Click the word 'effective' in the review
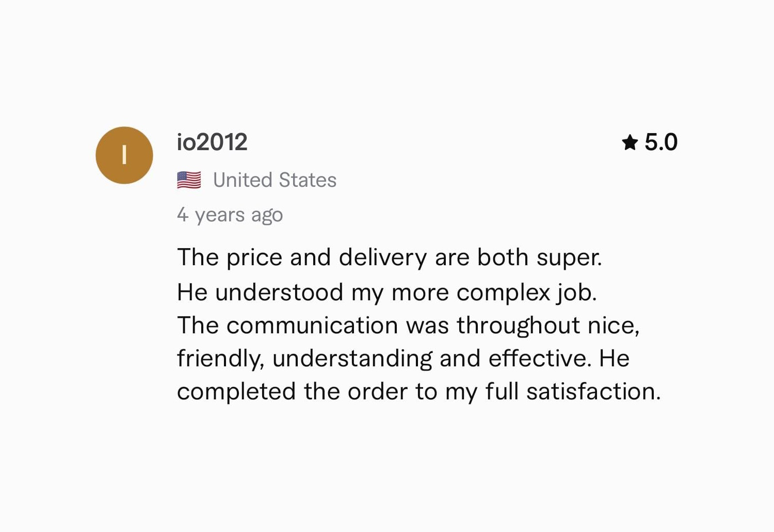The height and width of the screenshot is (532, 774). coord(537,359)
